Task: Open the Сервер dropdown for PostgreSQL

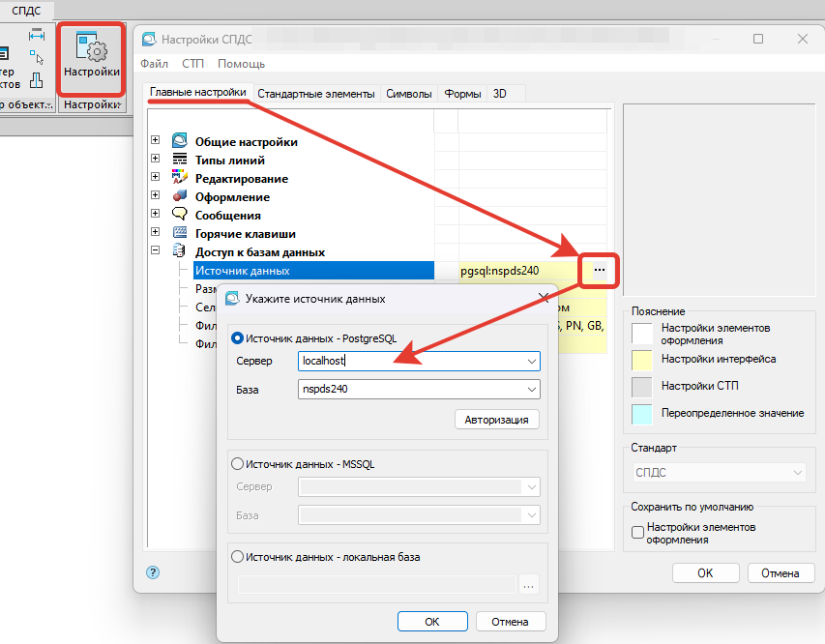Action: [531, 361]
